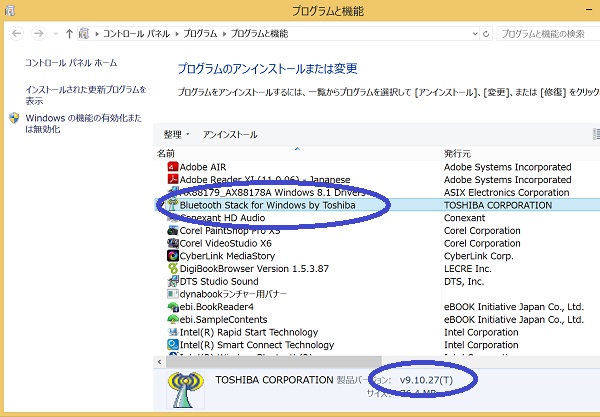The image size is (600, 417).
Task: Click the ebi.SampleContents icon
Action: (173, 319)
